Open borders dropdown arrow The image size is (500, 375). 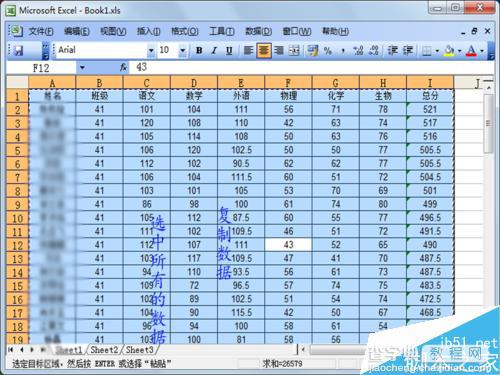[437, 51]
